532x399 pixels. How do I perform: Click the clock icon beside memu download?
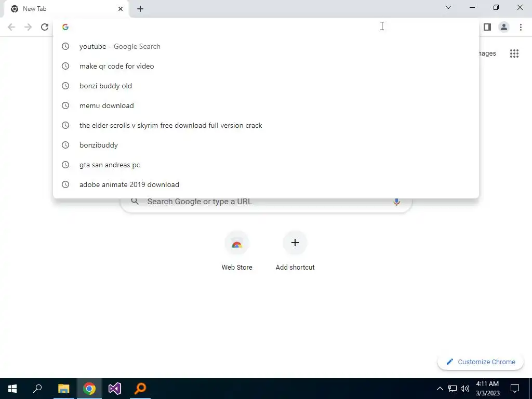[65, 105]
